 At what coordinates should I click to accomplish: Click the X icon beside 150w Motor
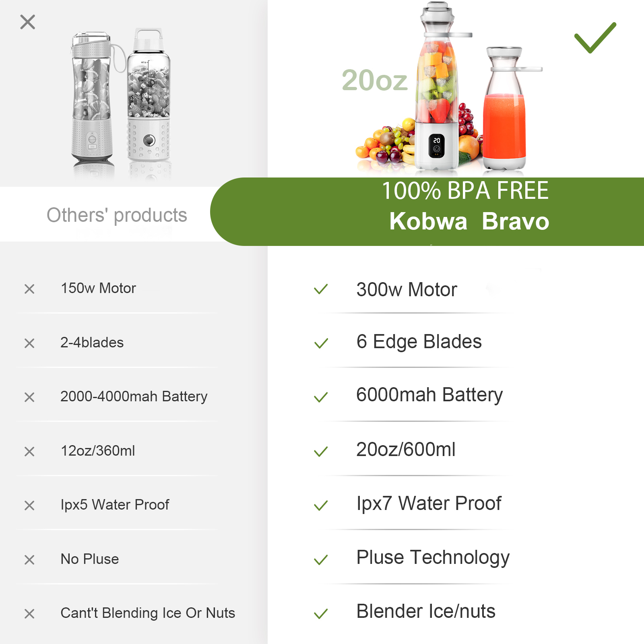(x=29, y=289)
